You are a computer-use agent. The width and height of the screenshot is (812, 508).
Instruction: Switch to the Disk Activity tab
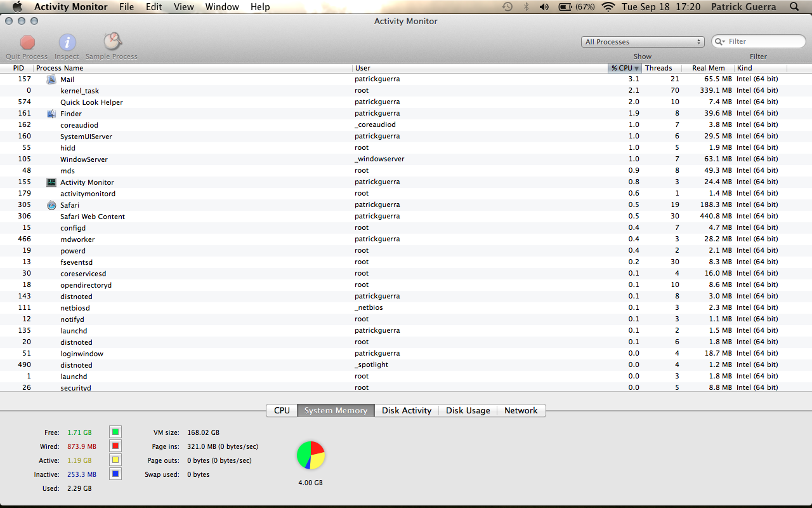[x=407, y=410]
